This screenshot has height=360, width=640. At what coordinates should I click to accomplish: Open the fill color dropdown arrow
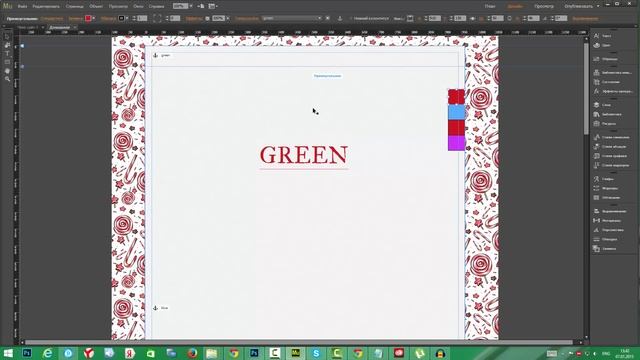[x=94, y=18]
